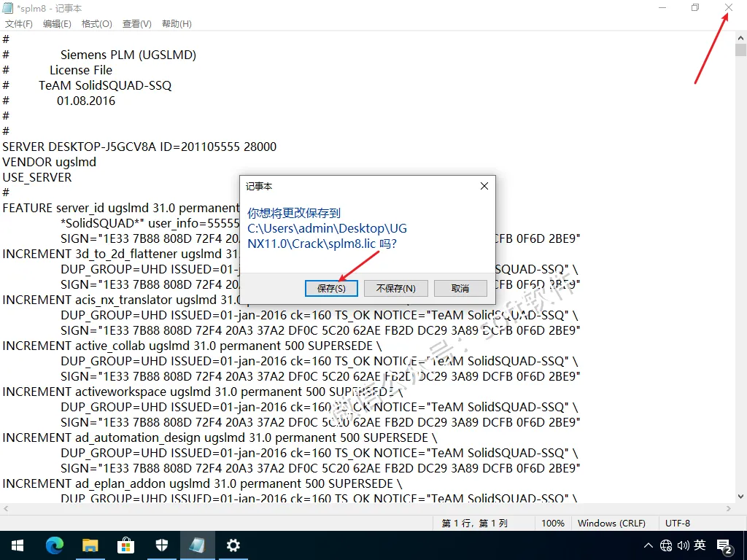Click the '第 1 行, 第 1 列' status entry
This screenshot has width=747, height=560.
474,524
